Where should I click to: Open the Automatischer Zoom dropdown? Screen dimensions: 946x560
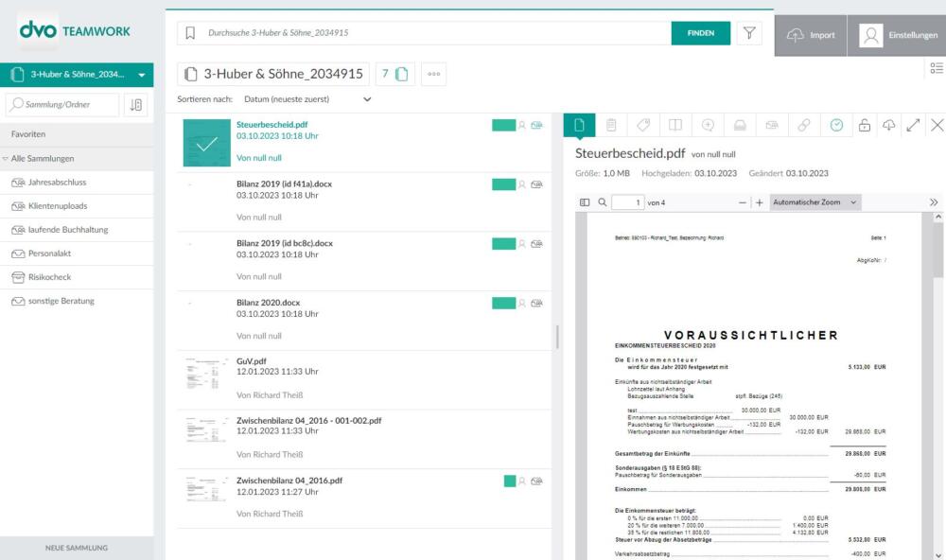tap(815, 202)
